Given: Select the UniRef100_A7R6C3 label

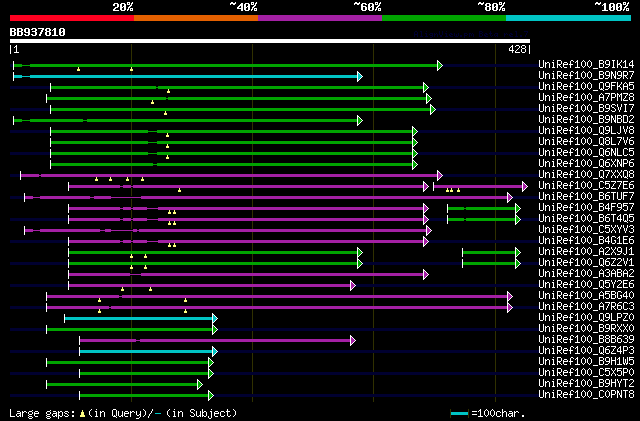Looking at the screenshot, I should [586, 307].
